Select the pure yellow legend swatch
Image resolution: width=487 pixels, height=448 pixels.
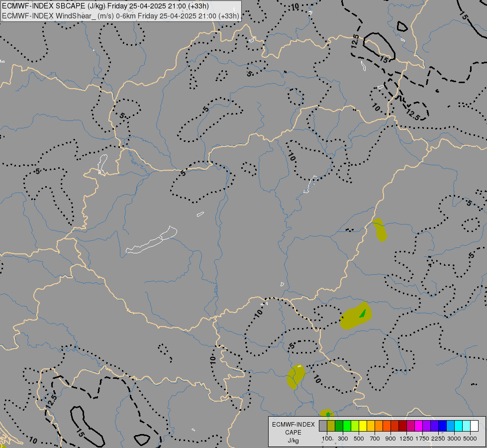363,426
